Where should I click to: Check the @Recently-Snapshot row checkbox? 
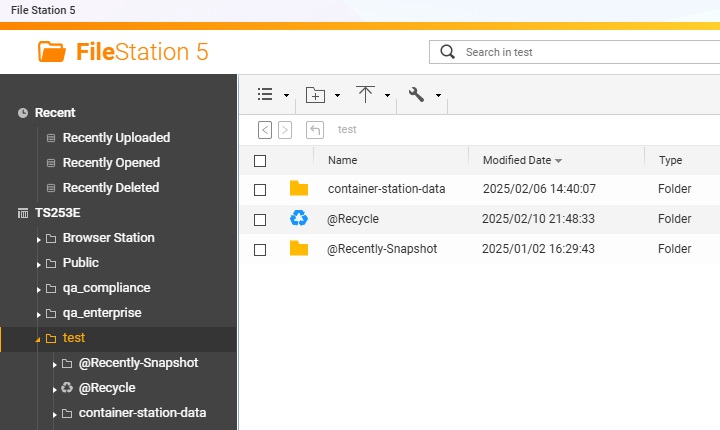pyautogui.click(x=260, y=249)
